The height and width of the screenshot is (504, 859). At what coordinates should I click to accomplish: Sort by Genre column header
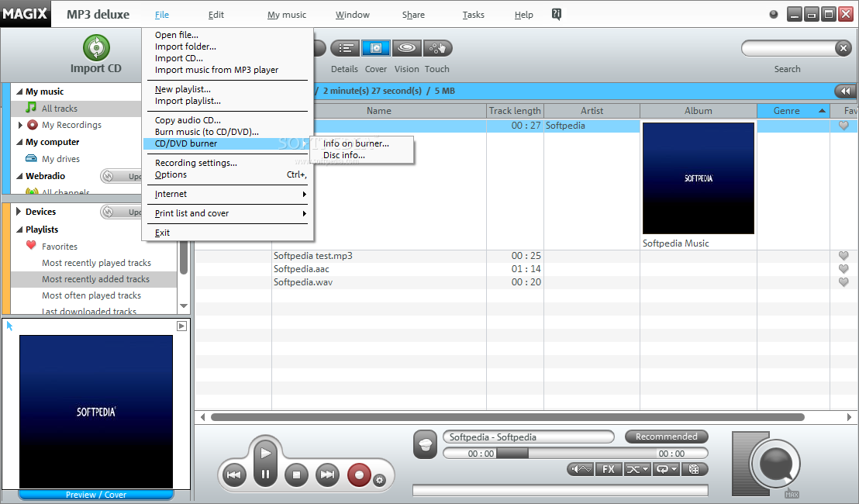tap(792, 111)
